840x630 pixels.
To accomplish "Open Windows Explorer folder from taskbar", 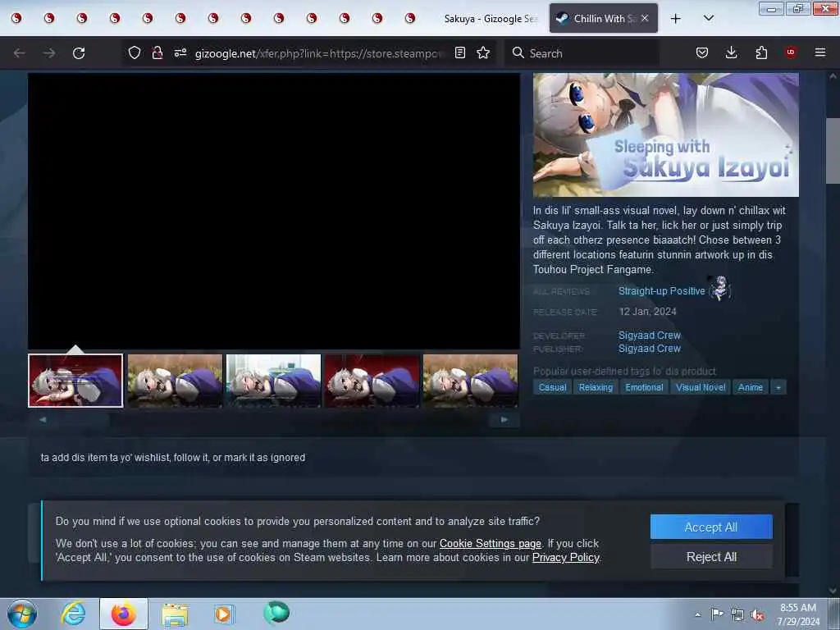I will coord(175,614).
